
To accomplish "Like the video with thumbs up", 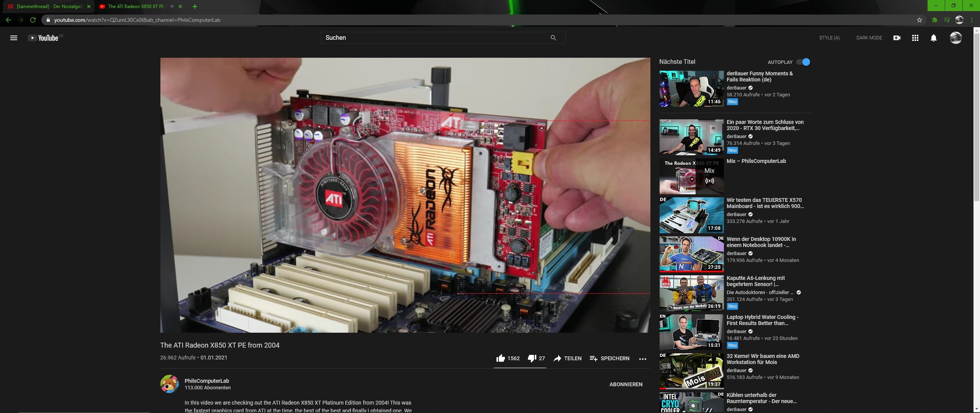I will [508, 358].
